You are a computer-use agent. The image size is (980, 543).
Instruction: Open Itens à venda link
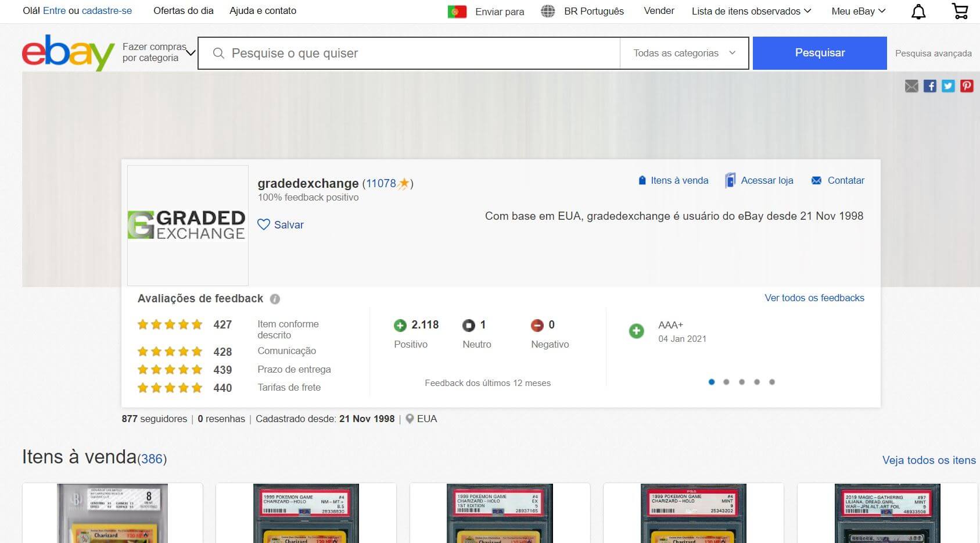point(673,180)
